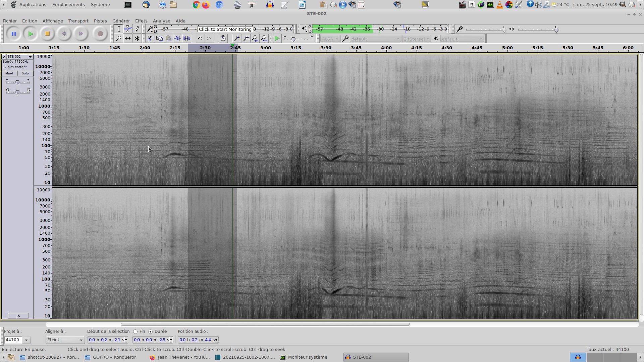Solo the STE-002 track
644x362 pixels.
tap(25, 73)
